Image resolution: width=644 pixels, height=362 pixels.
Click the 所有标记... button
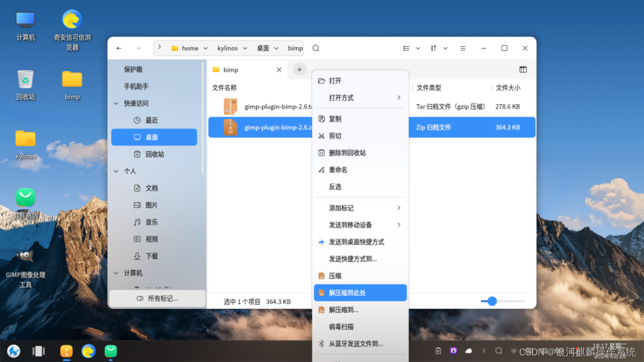(157, 299)
